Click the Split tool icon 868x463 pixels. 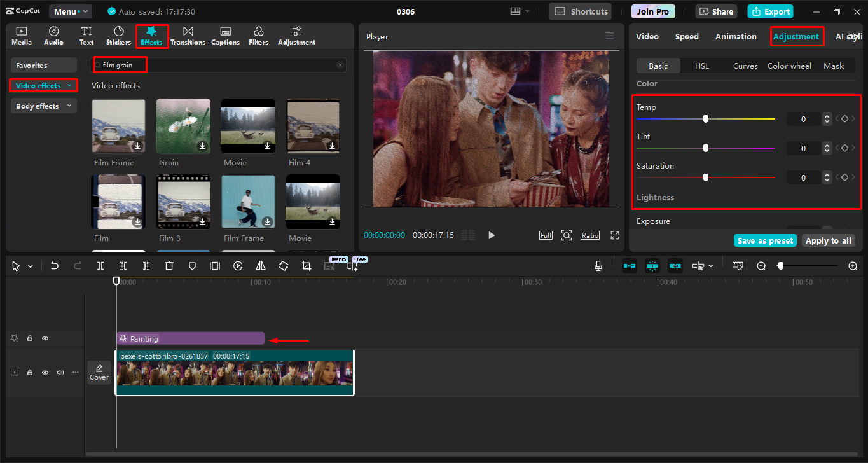coord(100,266)
